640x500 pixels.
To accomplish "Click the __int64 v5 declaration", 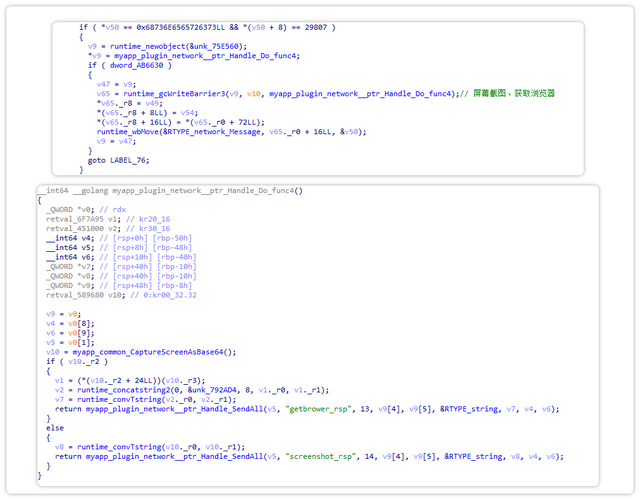I will tap(119, 247).
